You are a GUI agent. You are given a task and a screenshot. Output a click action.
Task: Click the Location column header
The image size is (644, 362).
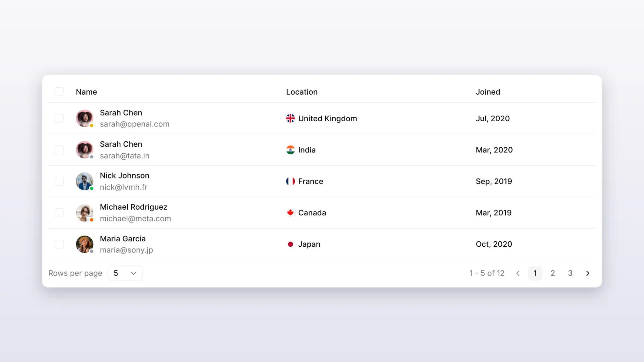point(302,92)
